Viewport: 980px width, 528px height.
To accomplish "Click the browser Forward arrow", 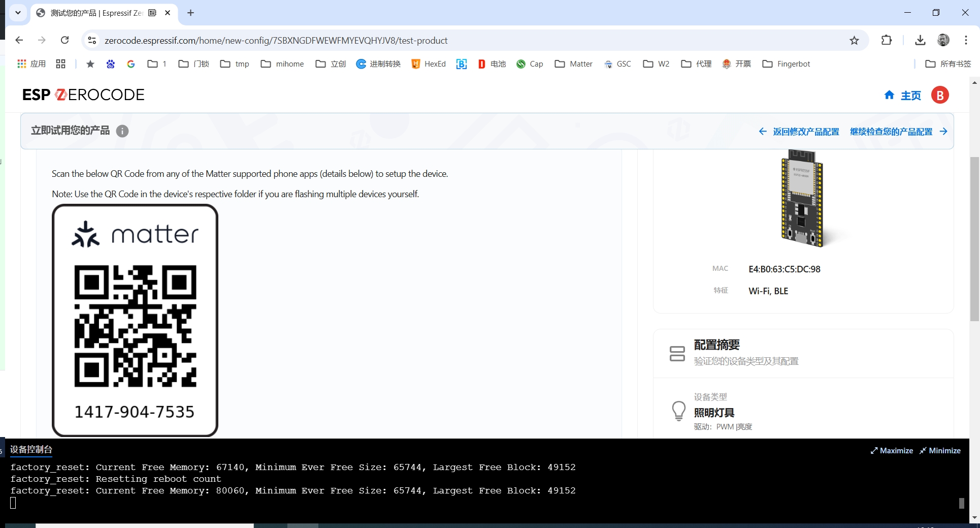I will click(x=42, y=40).
